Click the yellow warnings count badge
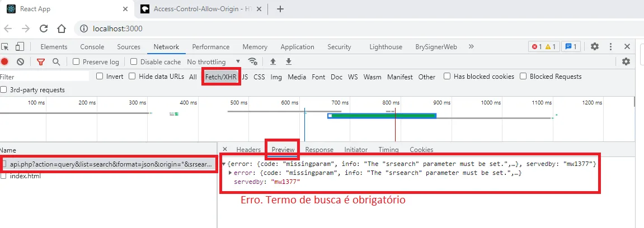This screenshot has width=644, height=228. [x=551, y=47]
